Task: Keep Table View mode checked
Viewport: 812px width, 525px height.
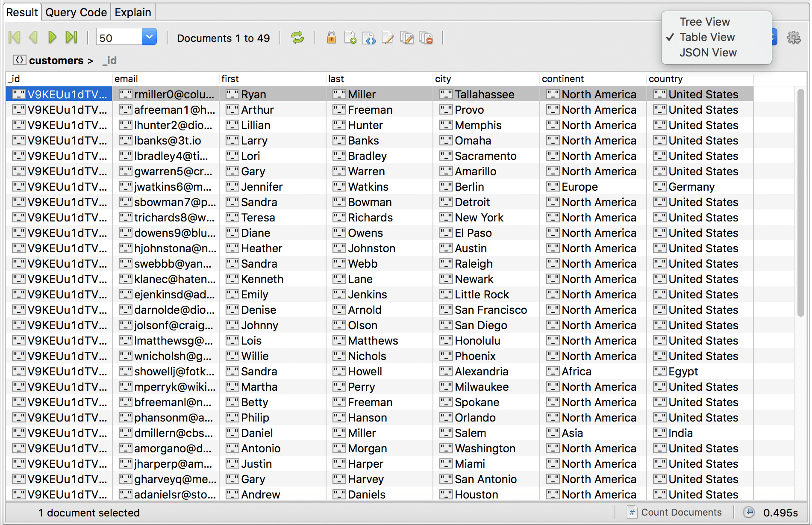Action: 707,37
